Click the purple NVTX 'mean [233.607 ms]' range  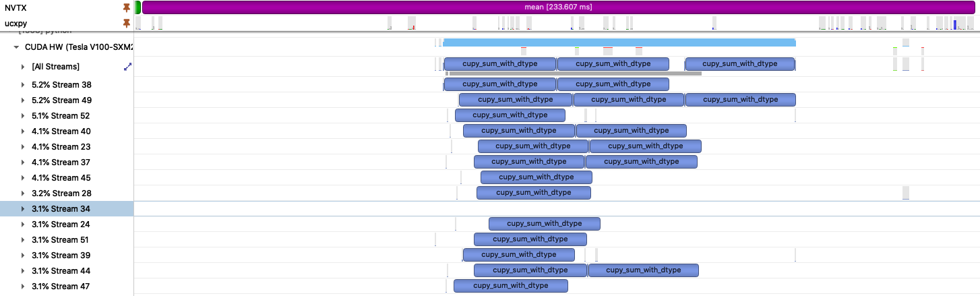tap(557, 7)
